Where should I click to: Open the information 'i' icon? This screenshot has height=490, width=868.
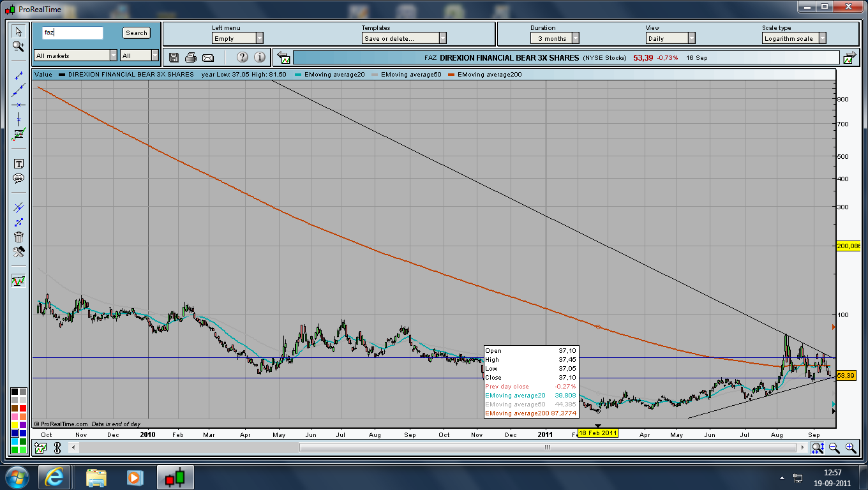point(260,57)
